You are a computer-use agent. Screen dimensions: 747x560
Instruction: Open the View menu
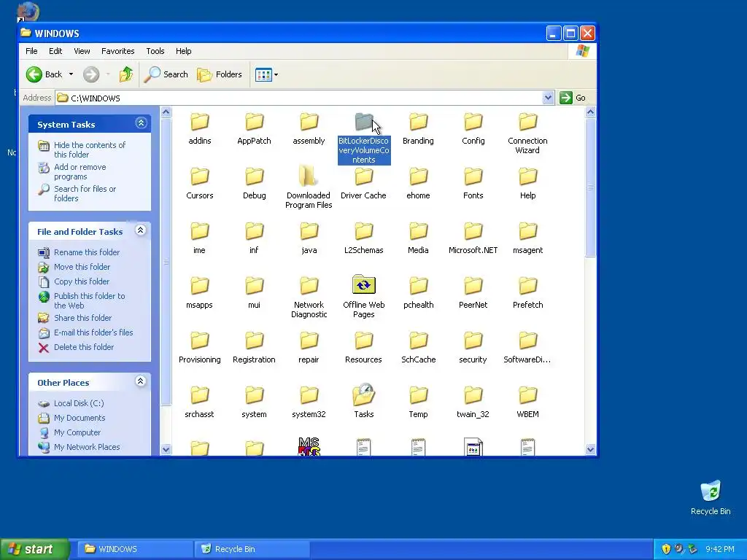click(82, 51)
